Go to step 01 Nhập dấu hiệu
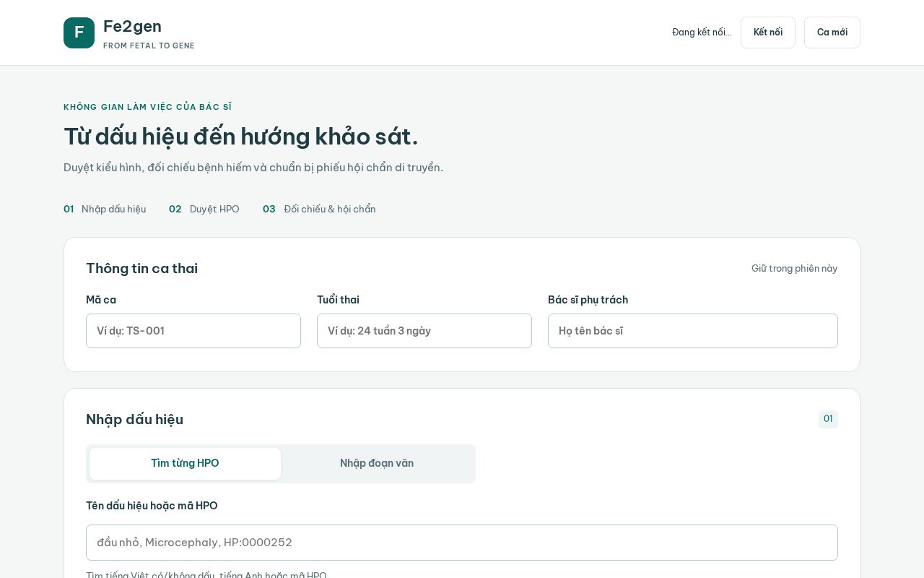The width and height of the screenshot is (924, 578). pos(105,209)
